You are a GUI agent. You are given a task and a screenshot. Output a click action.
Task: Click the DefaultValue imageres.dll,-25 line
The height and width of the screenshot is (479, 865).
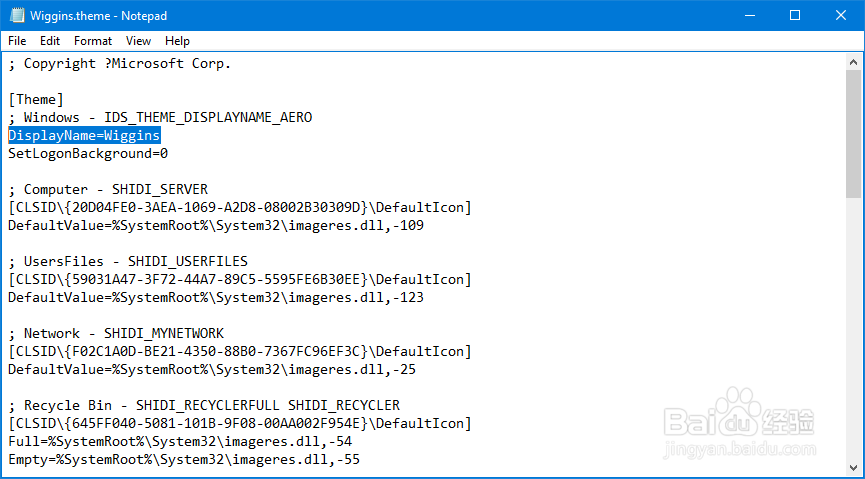coord(212,369)
